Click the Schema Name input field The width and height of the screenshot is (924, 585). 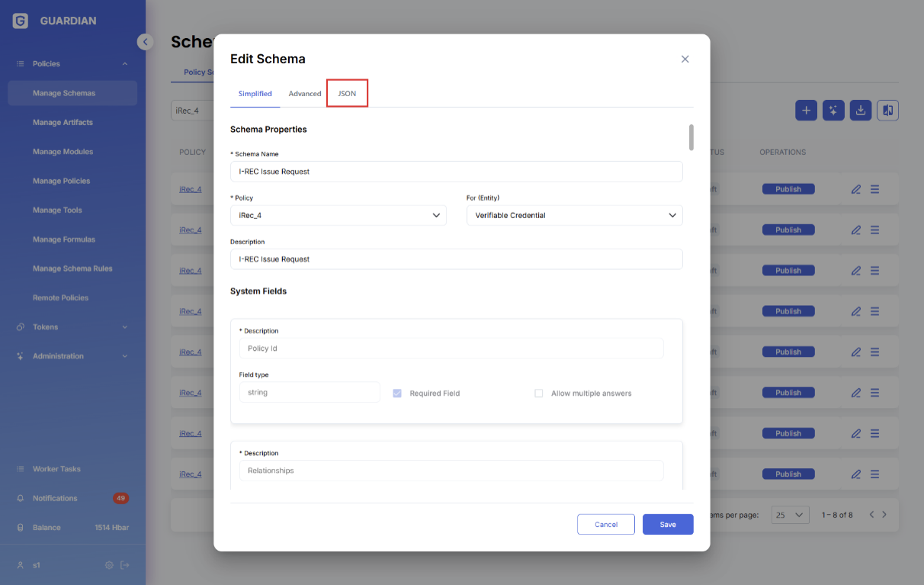[456, 172]
